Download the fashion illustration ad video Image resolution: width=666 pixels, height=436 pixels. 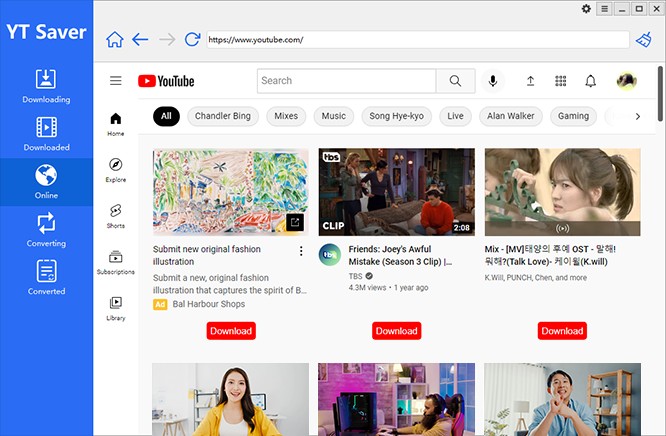231,331
